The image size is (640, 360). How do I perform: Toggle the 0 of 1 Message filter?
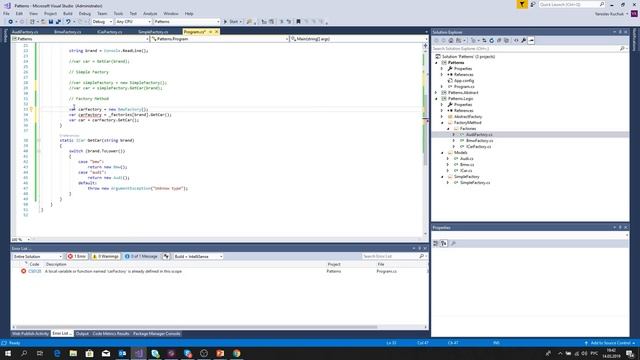141,256
